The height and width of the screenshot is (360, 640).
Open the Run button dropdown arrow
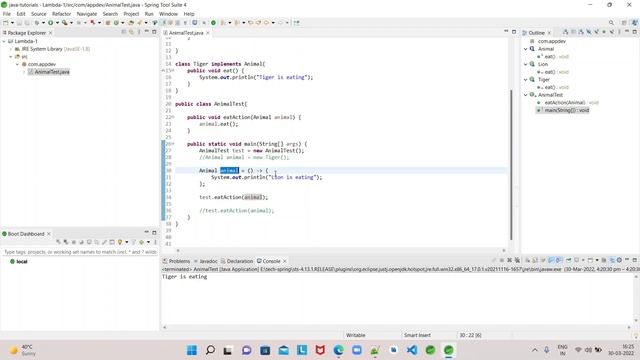point(57,23)
